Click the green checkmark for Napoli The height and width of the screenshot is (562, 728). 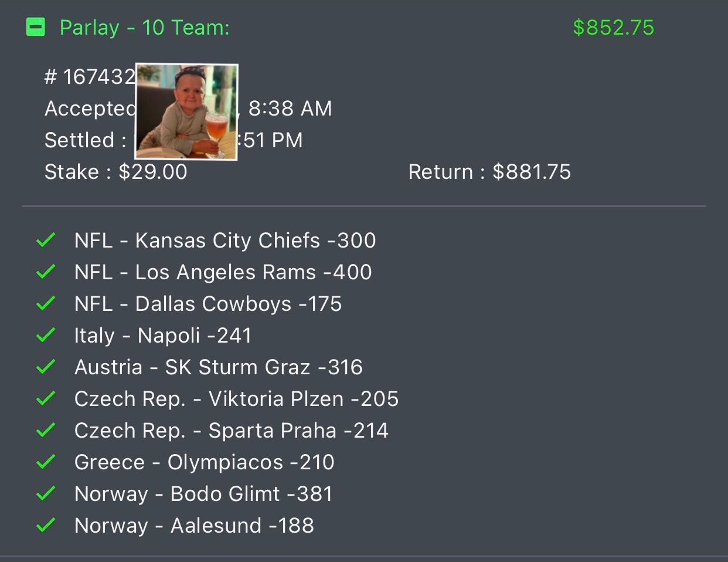point(46,335)
